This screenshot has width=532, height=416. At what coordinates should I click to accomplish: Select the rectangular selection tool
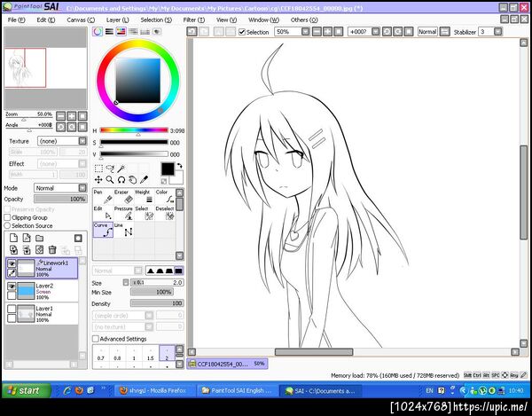point(98,169)
